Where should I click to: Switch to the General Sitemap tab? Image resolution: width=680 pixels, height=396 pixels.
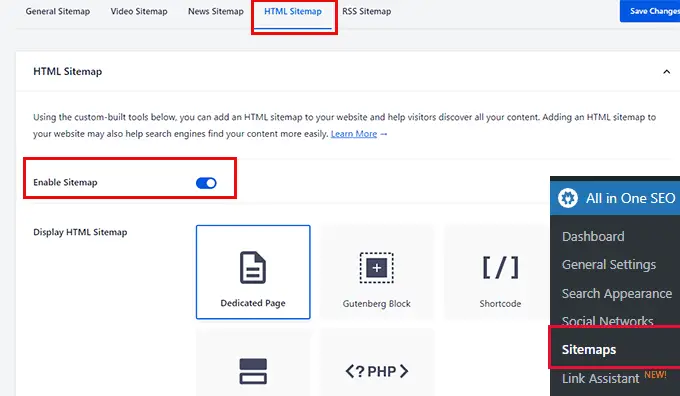(58, 11)
